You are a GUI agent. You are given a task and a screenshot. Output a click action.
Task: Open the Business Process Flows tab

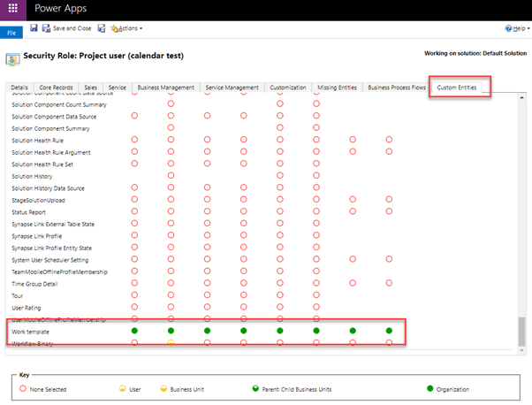(x=397, y=88)
